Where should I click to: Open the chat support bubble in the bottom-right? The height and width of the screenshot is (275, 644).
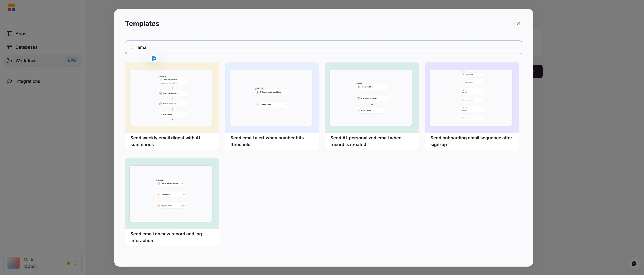coord(635,264)
